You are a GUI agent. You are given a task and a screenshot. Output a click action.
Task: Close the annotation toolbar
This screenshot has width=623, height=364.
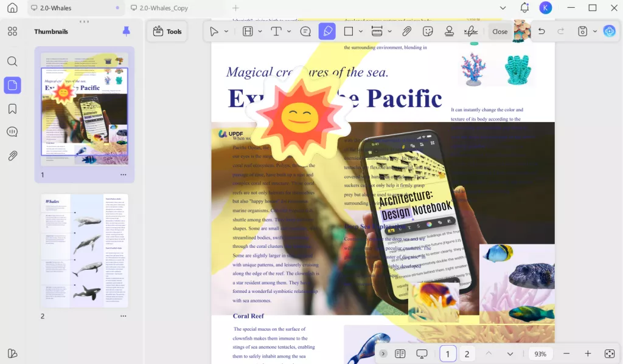tap(500, 32)
